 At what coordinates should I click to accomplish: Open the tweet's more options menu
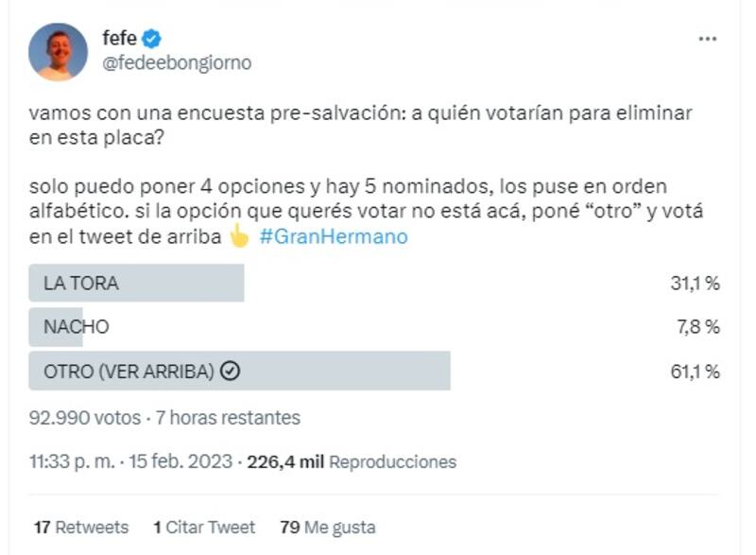click(707, 39)
